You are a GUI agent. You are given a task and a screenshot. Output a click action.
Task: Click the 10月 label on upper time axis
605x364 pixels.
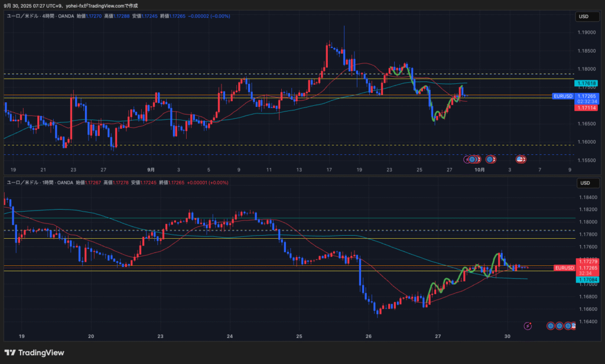[x=480, y=170]
